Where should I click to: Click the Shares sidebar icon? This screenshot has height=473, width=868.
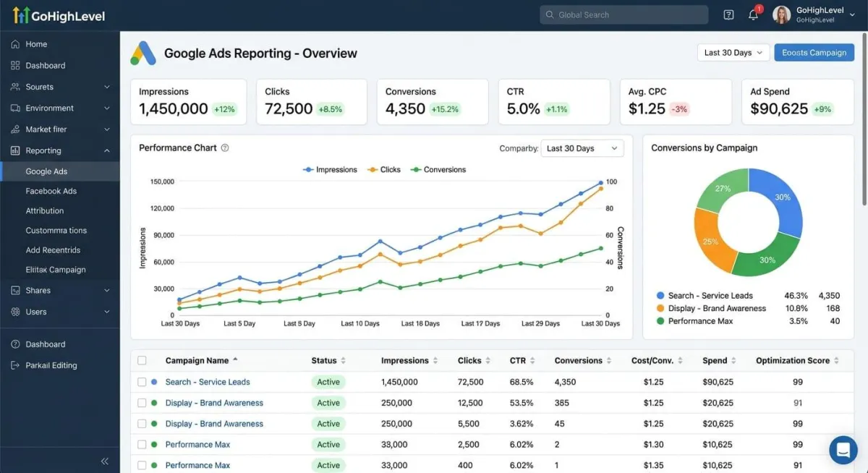(x=15, y=290)
